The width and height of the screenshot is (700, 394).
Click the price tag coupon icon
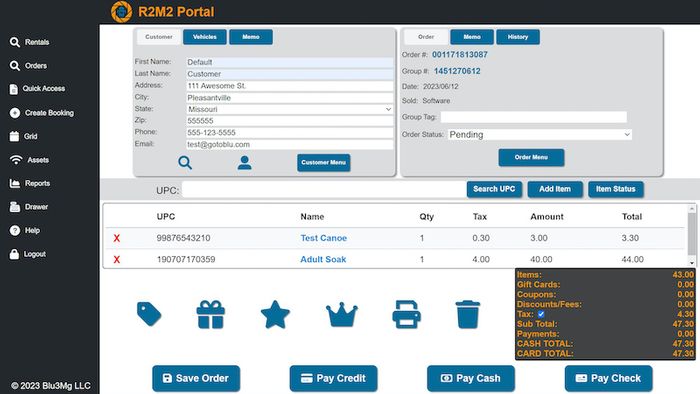(x=149, y=314)
